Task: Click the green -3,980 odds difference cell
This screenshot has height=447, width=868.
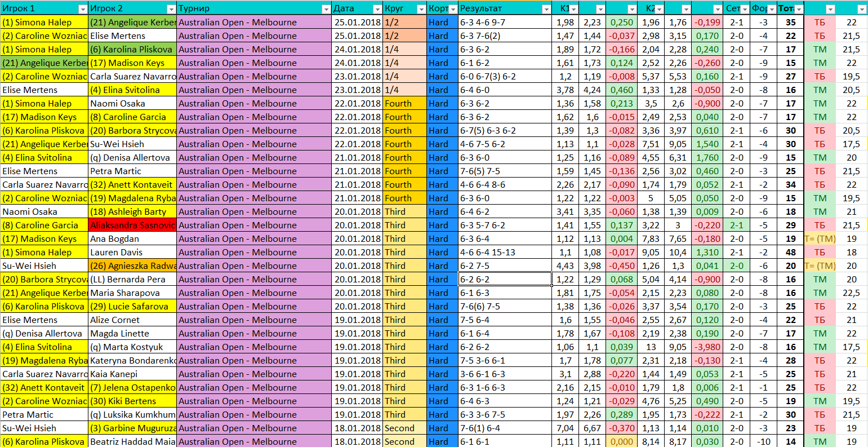Action: click(706, 347)
